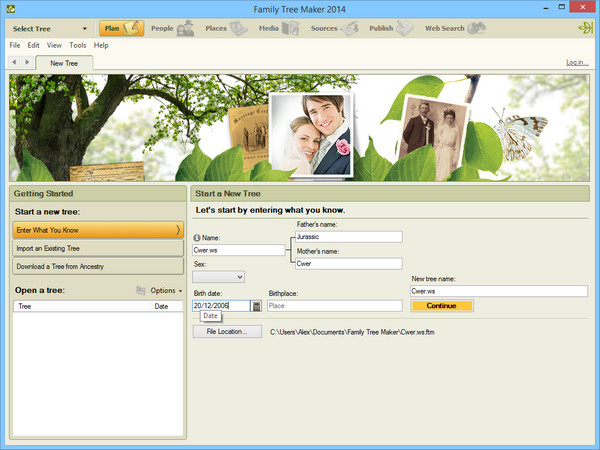Open the Edit menu
The width and height of the screenshot is (600, 450).
pos(33,45)
